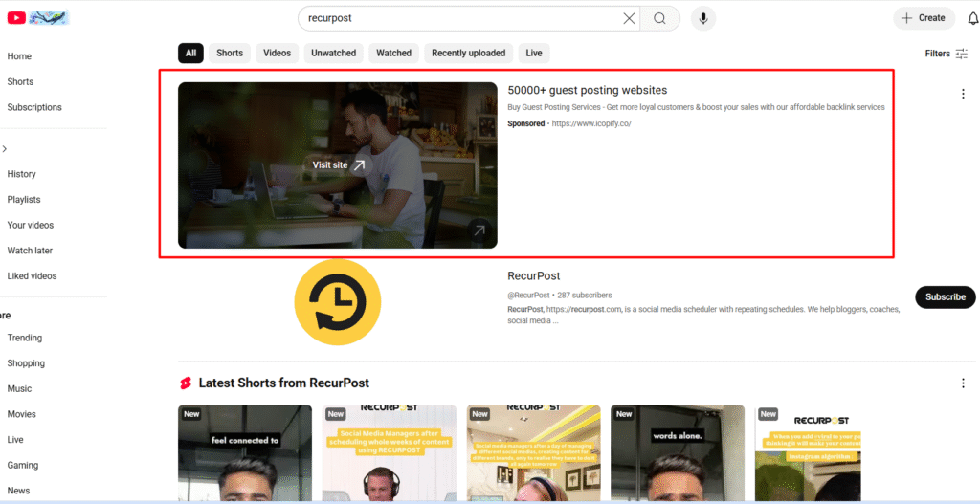Open History in the sidebar
Screen dimensions: 980x504
(x=21, y=174)
